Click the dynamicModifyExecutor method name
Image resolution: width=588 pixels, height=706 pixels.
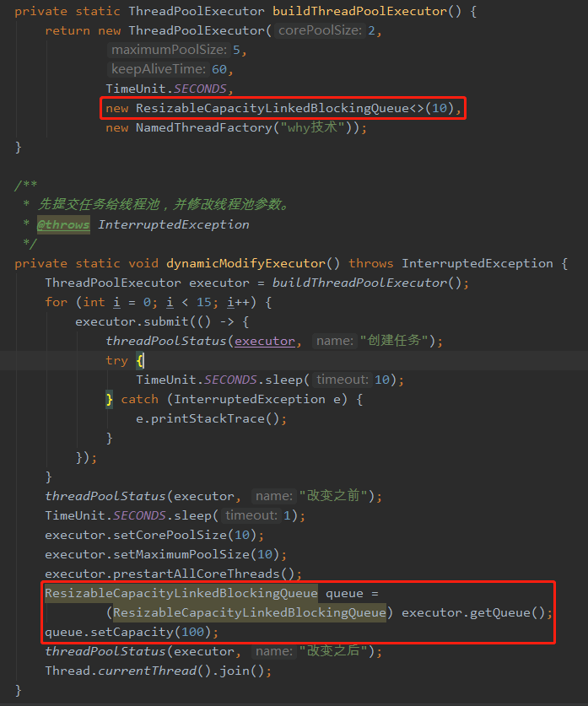(245, 263)
